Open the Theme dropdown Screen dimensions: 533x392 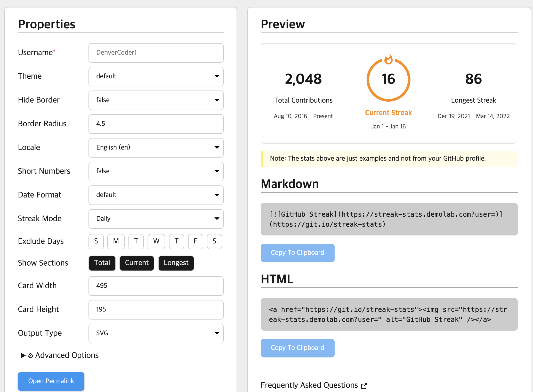pos(156,76)
